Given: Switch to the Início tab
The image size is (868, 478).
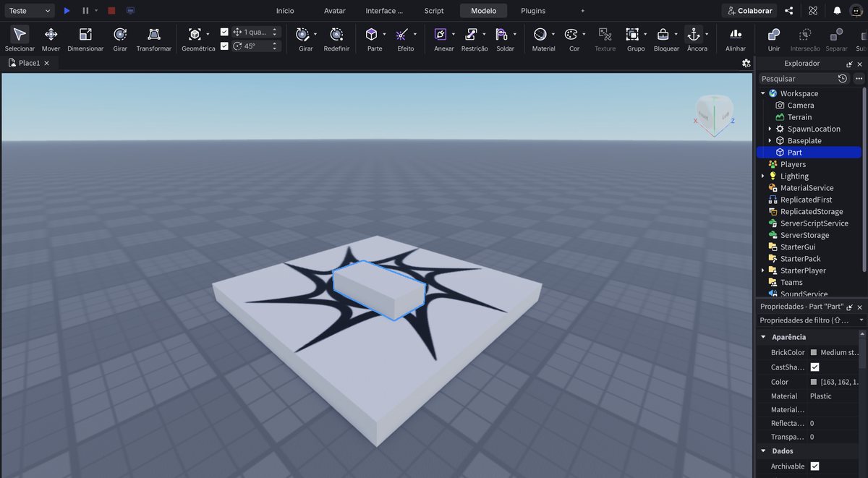Looking at the screenshot, I should [285, 11].
